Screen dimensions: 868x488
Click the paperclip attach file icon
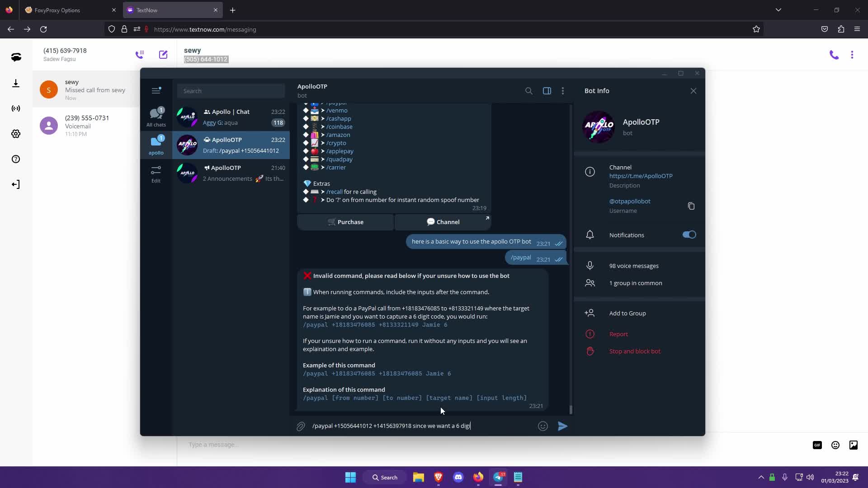(x=301, y=426)
